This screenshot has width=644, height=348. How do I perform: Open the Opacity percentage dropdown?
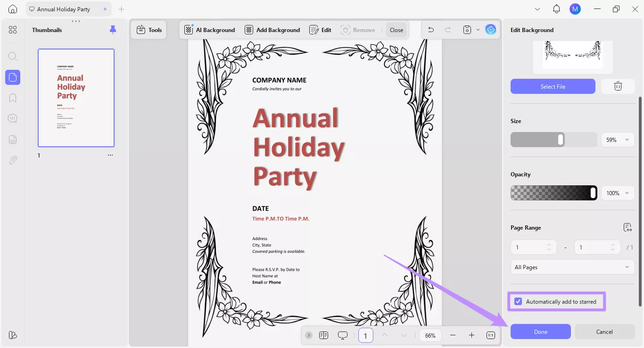click(618, 193)
